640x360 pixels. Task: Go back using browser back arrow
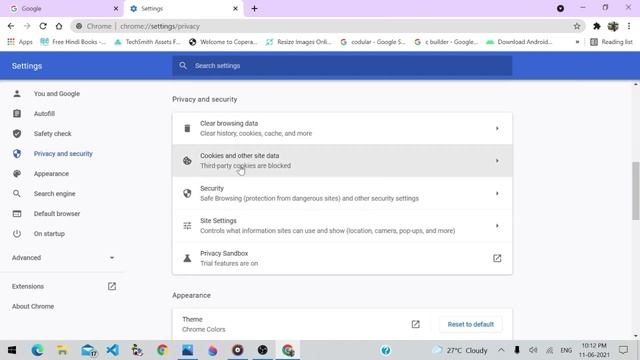click(11, 26)
